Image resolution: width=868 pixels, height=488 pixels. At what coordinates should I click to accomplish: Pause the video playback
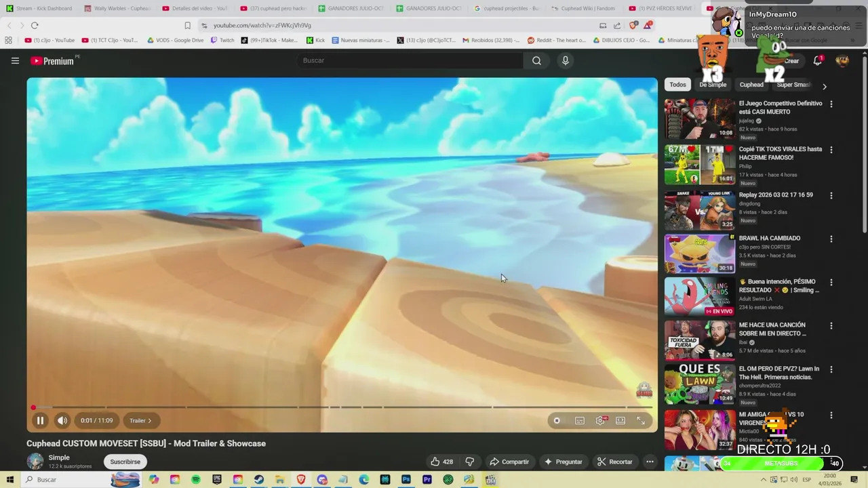tap(40, 421)
